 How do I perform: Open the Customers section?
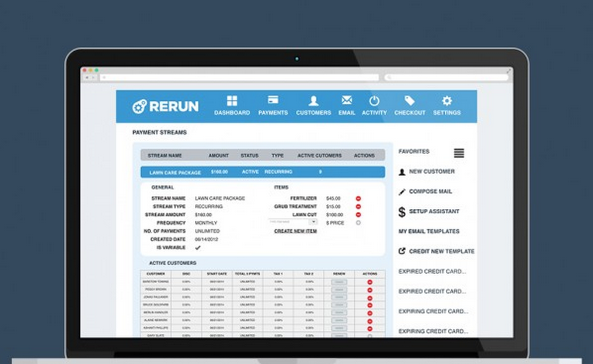pyautogui.click(x=313, y=105)
